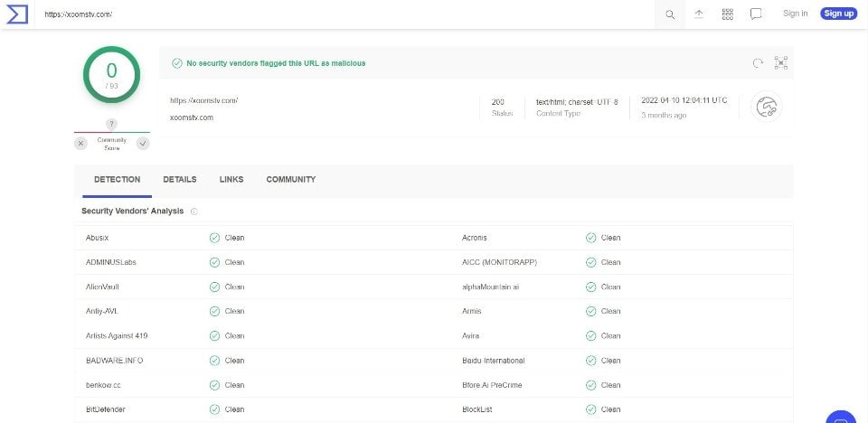Click the green check icon for AlienVault

(215, 287)
